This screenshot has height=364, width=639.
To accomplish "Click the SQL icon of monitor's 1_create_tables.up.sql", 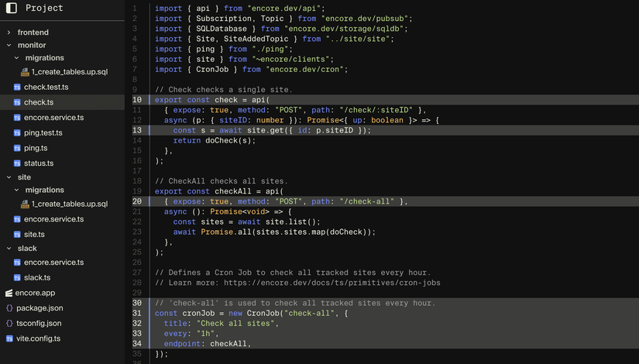I will [25, 72].
